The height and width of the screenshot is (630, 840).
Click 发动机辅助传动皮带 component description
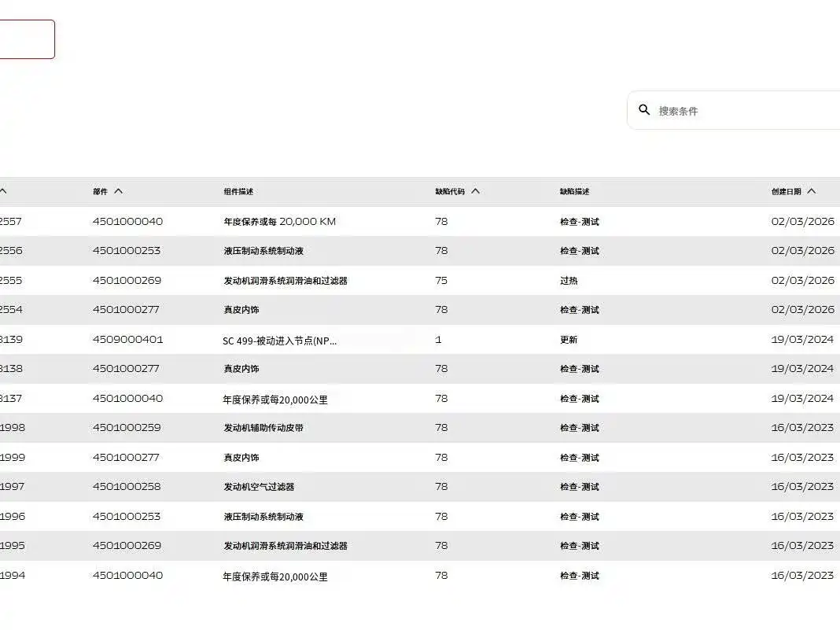coord(263,428)
